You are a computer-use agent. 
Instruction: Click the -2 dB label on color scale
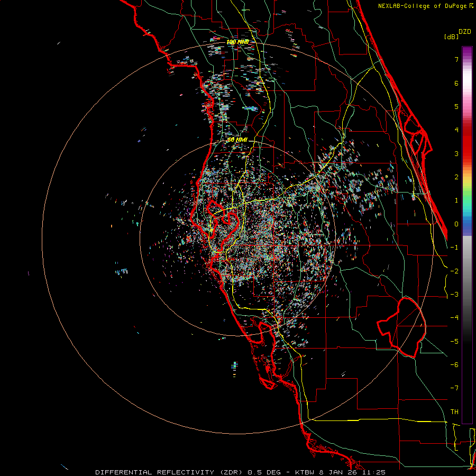click(454, 271)
